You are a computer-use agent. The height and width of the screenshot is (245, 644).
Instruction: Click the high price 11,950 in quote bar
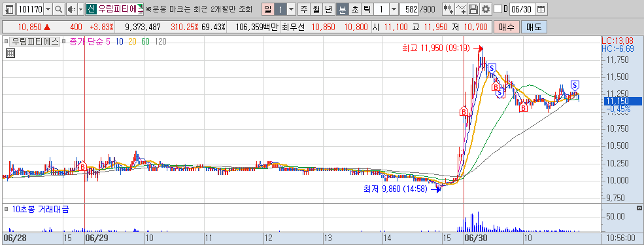click(x=437, y=27)
